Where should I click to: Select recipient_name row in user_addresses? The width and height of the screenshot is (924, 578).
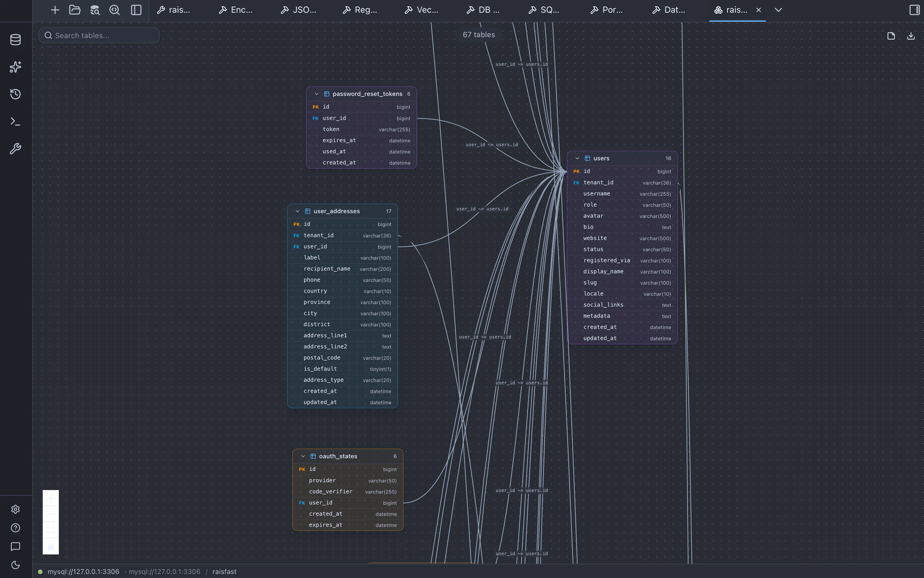(x=342, y=269)
